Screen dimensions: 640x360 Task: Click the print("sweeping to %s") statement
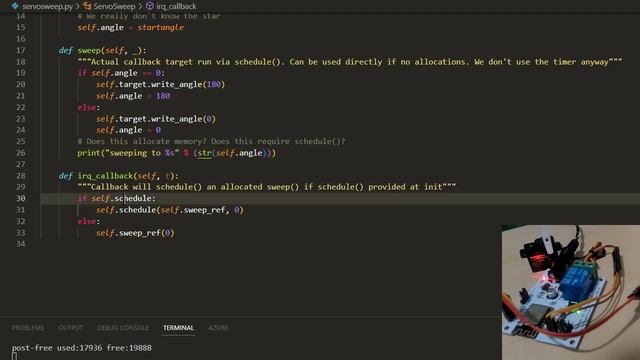pyautogui.click(x=176, y=153)
